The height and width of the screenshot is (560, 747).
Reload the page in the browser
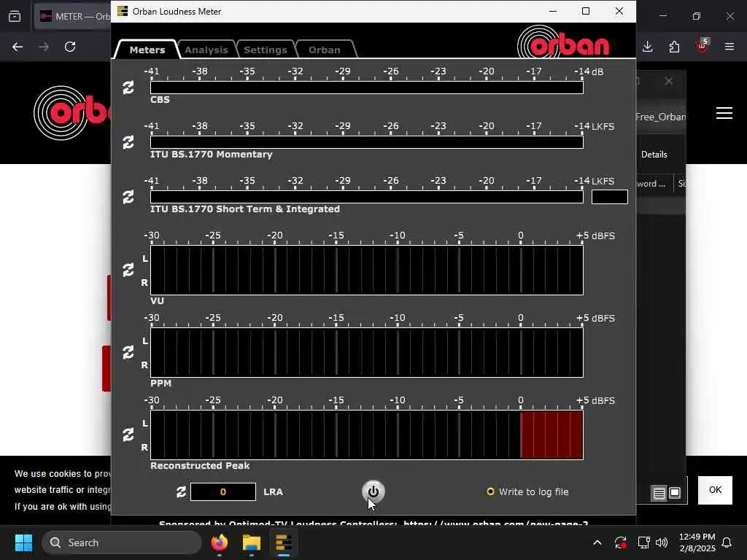tap(70, 47)
